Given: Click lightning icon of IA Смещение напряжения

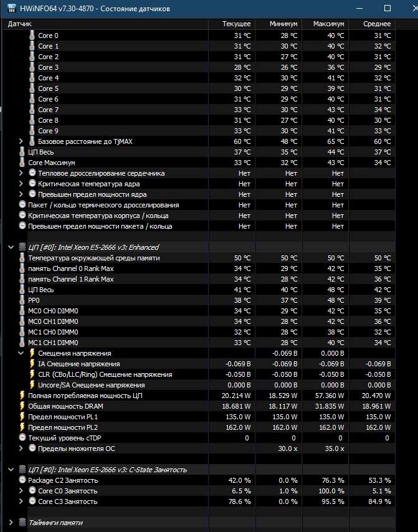Looking at the screenshot, I should pyautogui.click(x=32, y=363).
